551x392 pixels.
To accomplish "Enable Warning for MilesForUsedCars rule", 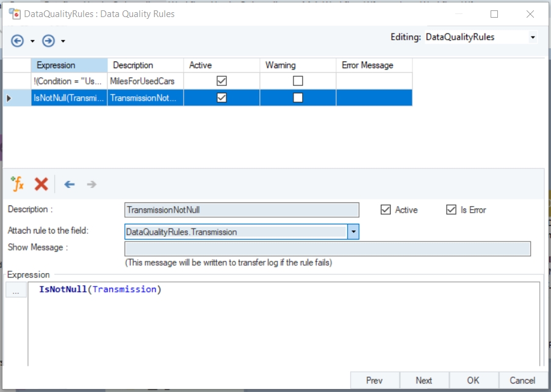I will click(x=298, y=80).
